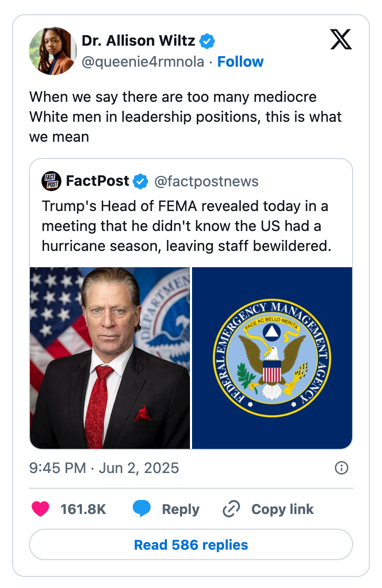The height and width of the screenshot is (588, 382).
Task: Like the post using the heart icon
Action: click(x=40, y=509)
